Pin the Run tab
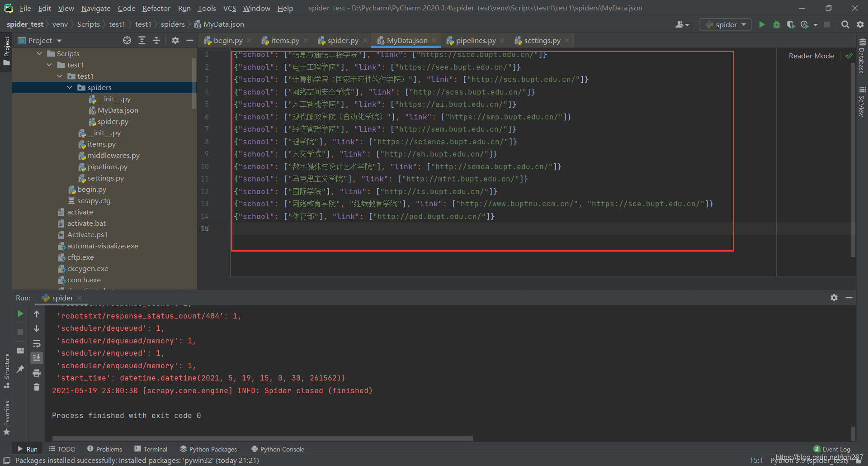Viewport: 868px width, 466px height. coord(20,369)
